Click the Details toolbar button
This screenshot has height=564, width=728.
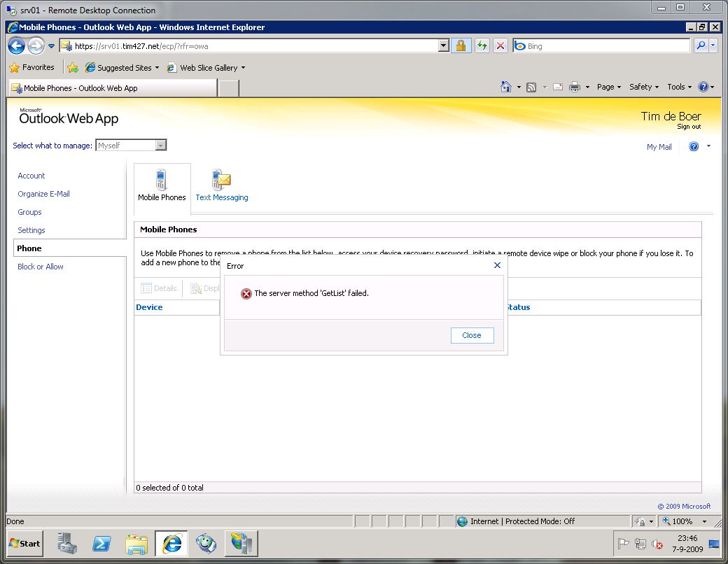pos(159,288)
